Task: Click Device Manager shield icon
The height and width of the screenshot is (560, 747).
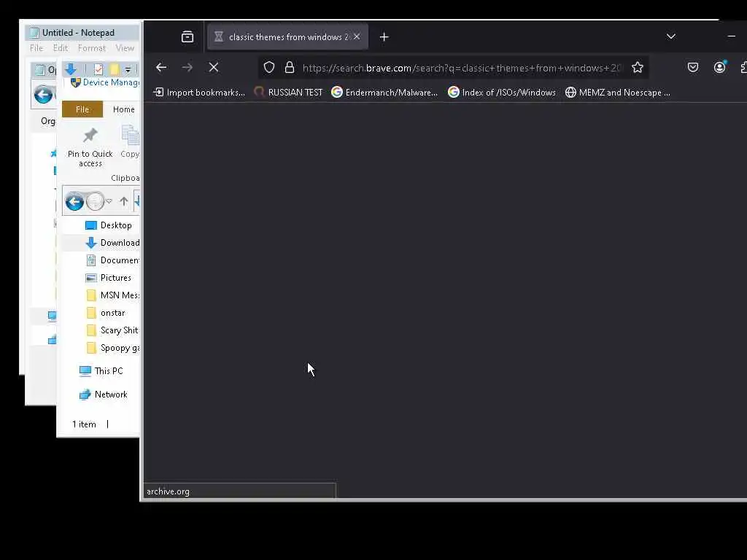Action: tap(75, 83)
